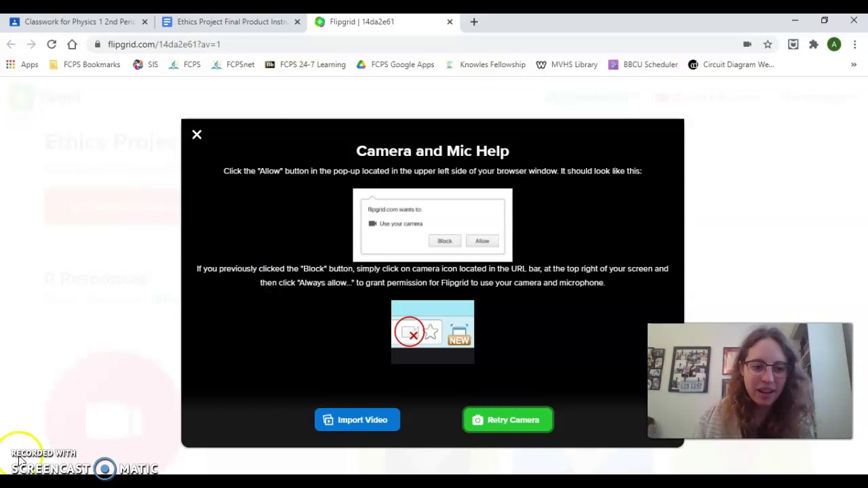Viewport: 868px width, 488px height.
Task: Minimize the Chrome window
Action: click(x=795, y=21)
